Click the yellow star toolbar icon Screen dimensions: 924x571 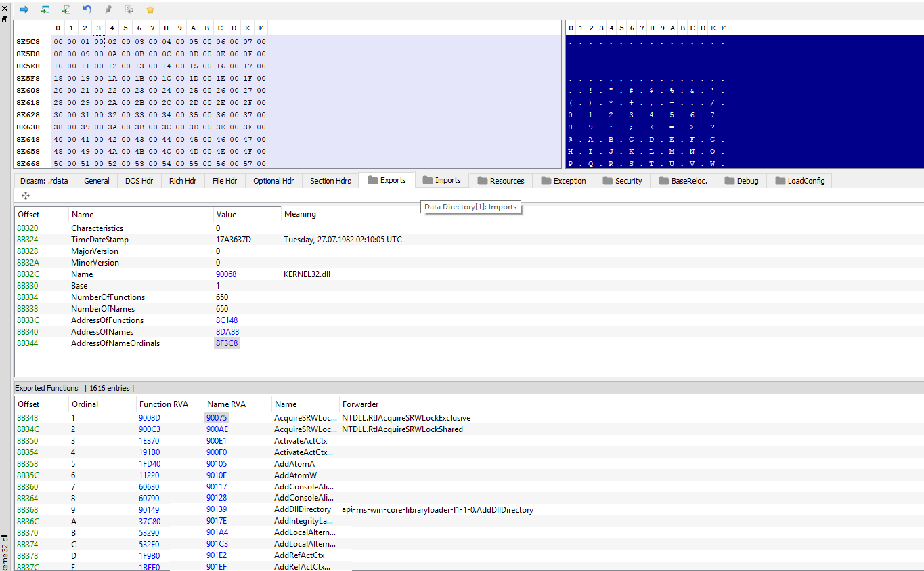click(x=150, y=9)
